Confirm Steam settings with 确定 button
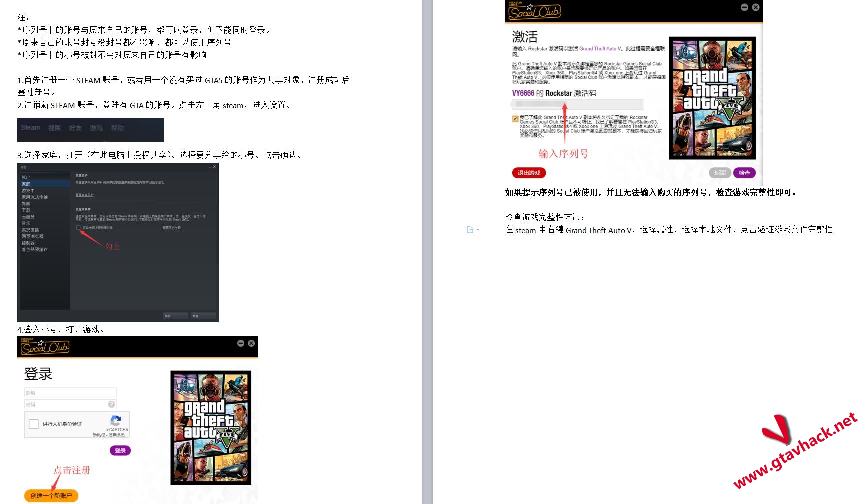The height and width of the screenshot is (504, 859). pos(176,316)
